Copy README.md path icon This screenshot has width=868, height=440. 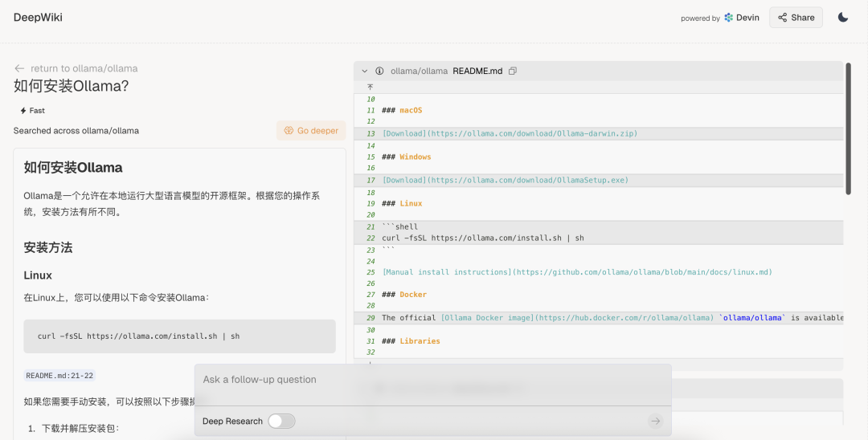pos(513,71)
